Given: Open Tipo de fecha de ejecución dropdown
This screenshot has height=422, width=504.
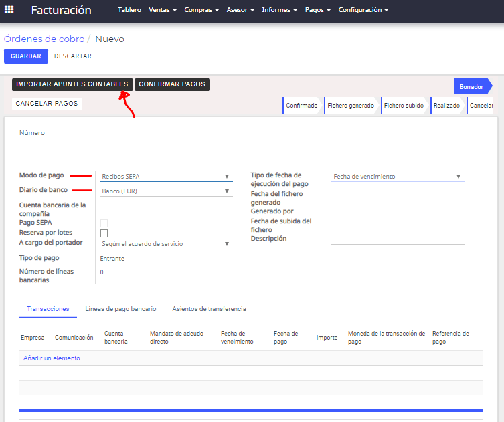Looking at the screenshot, I should tap(398, 177).
